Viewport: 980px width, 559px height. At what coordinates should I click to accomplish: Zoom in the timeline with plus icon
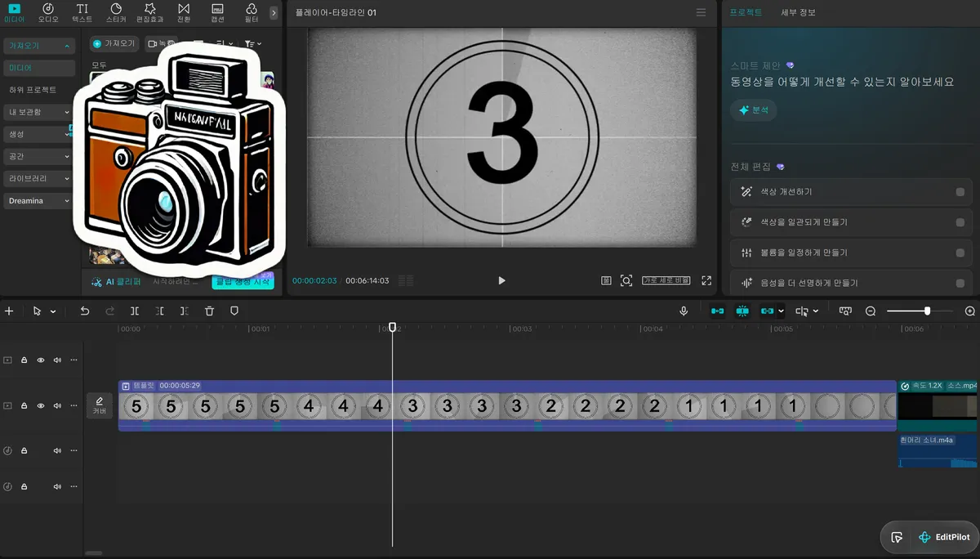[x=970, y=311]
